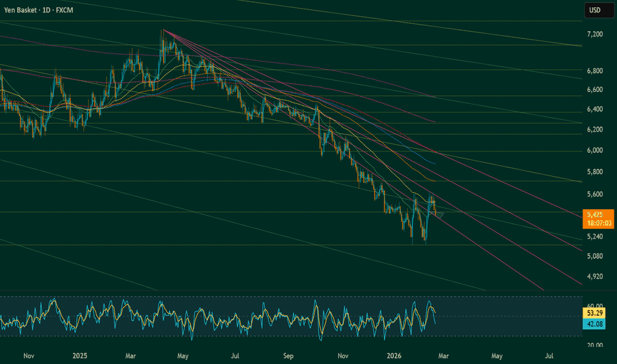Click the 2026 date axis label
The image size is (617, 364).
[x=395, y=355]
